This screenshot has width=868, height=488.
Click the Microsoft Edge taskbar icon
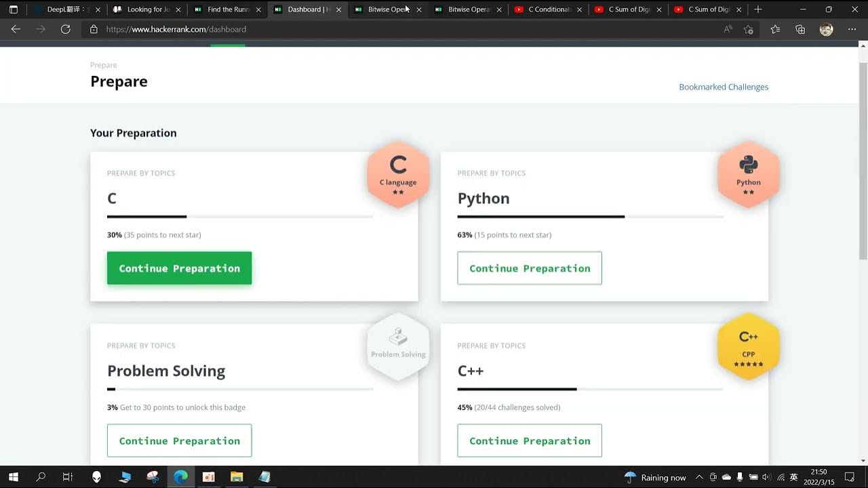point(180,477)
